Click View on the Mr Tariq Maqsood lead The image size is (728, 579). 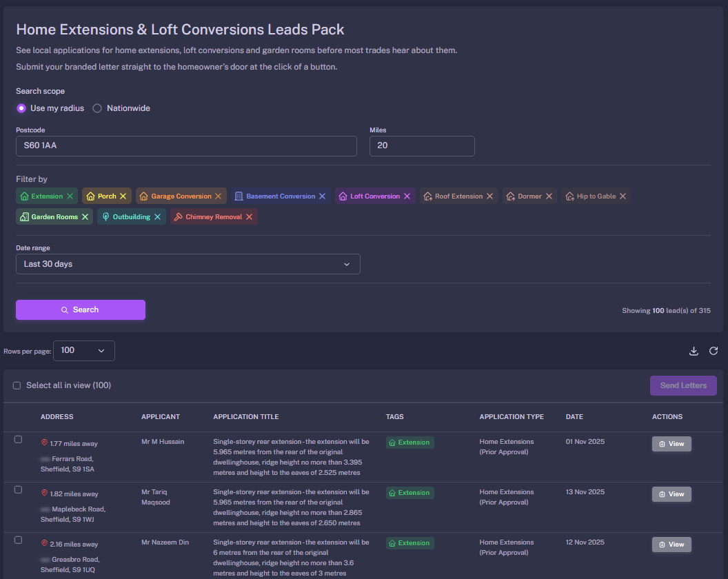(x=671, y=494)
